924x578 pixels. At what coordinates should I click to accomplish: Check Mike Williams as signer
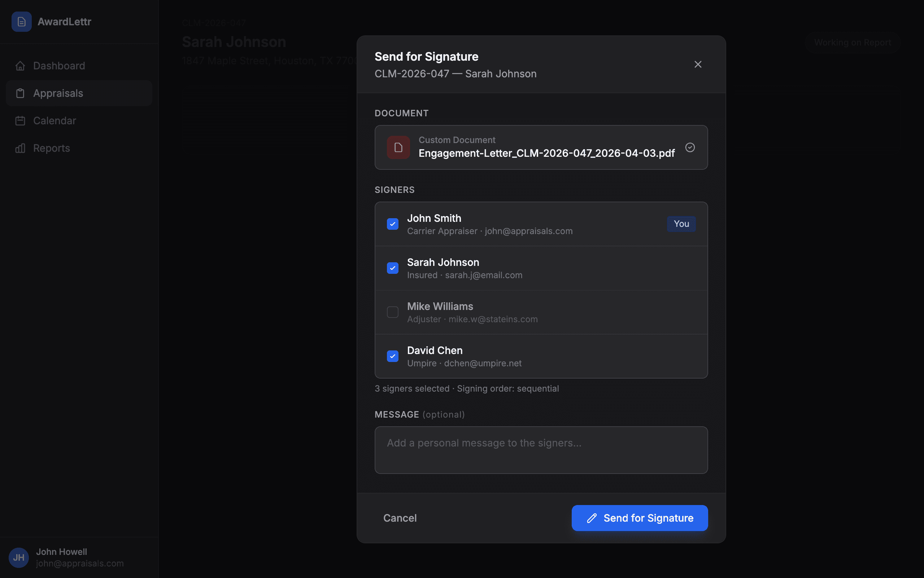[x=392, y=312]
